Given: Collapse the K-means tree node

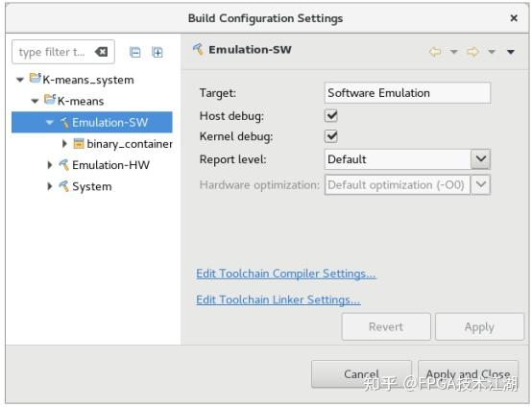Looking at the screenshot, I should coord(35,101).
